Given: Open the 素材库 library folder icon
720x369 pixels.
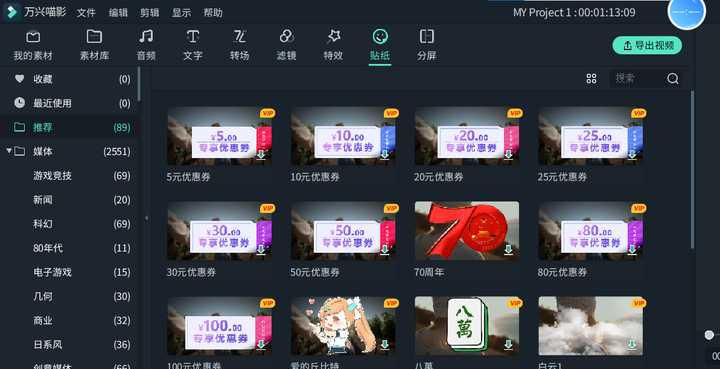Looking at the screenshot, I should tap(94, 36).
